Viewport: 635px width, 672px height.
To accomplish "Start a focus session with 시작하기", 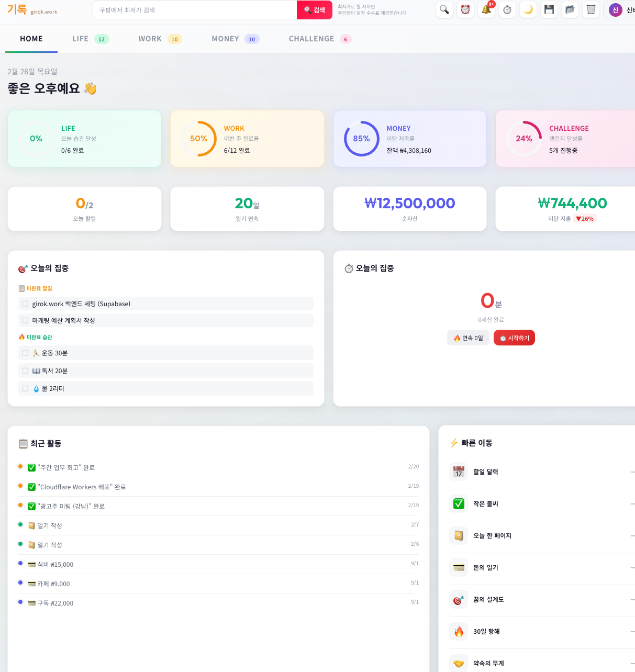I will 514,338.
